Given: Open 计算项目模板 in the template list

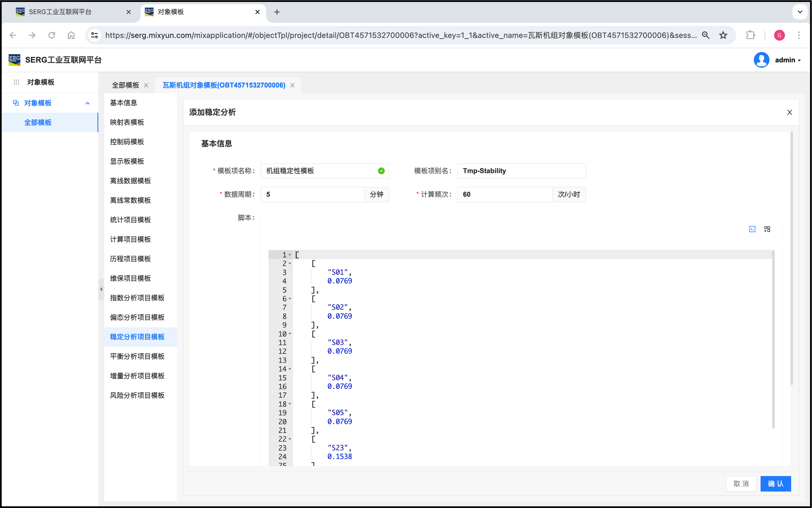Looking at the screenshot, I should tap(131, 239).
